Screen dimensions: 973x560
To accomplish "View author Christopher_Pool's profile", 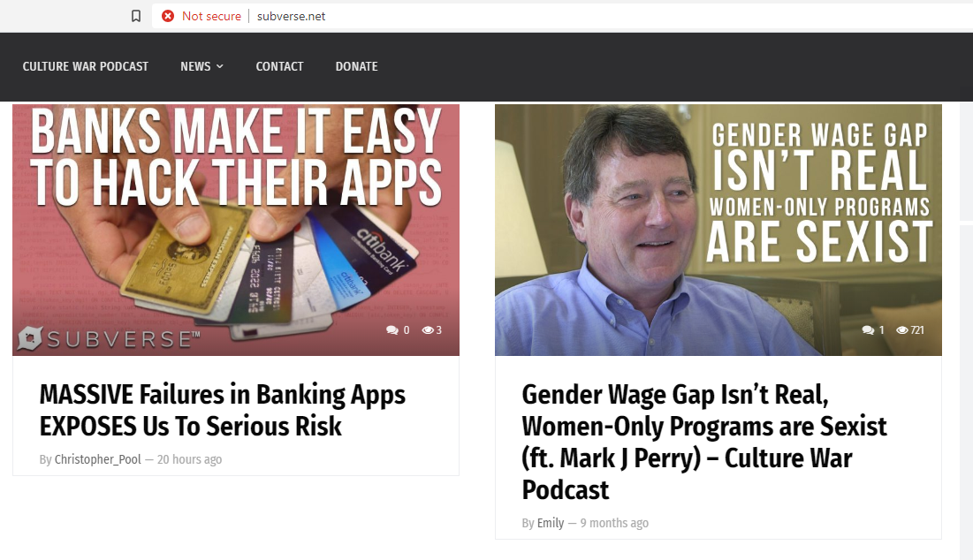I will (x=97, y=459).
